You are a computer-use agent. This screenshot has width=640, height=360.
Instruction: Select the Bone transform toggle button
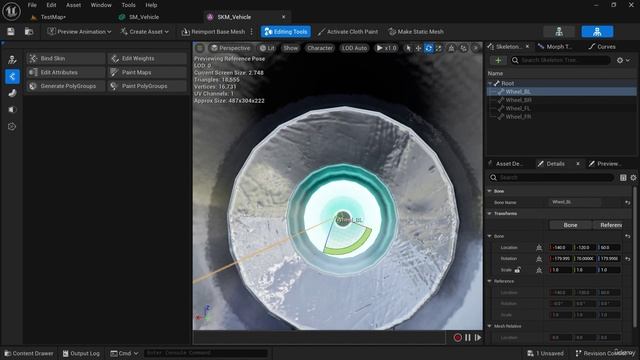(570, 225)
